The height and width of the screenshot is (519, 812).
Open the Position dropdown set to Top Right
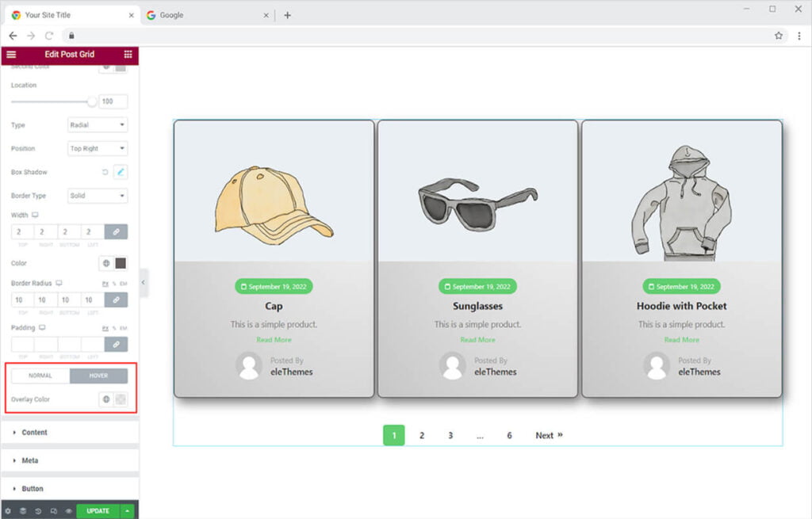(x=98, y=149)
